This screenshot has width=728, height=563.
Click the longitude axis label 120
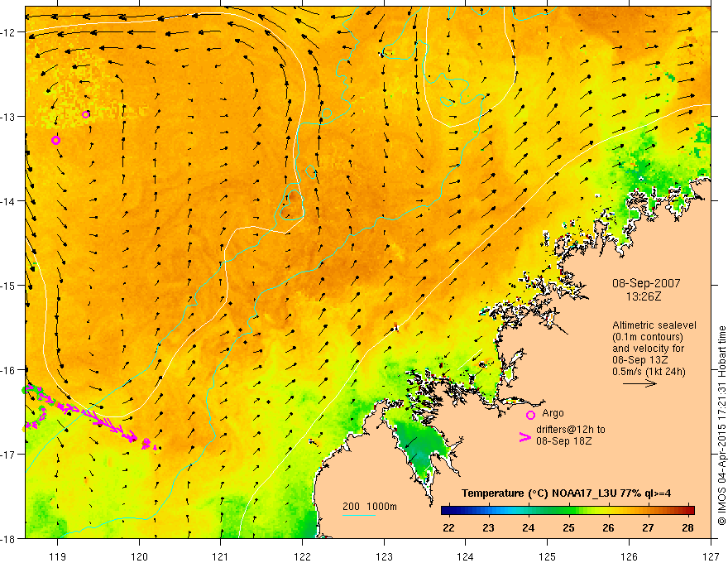pos(139,556)
